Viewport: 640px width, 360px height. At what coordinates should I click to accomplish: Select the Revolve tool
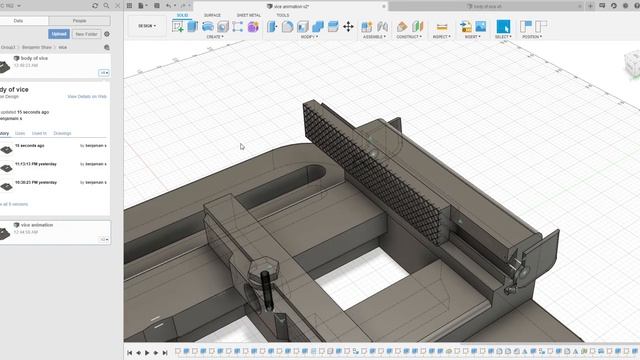tap(208, 27)
